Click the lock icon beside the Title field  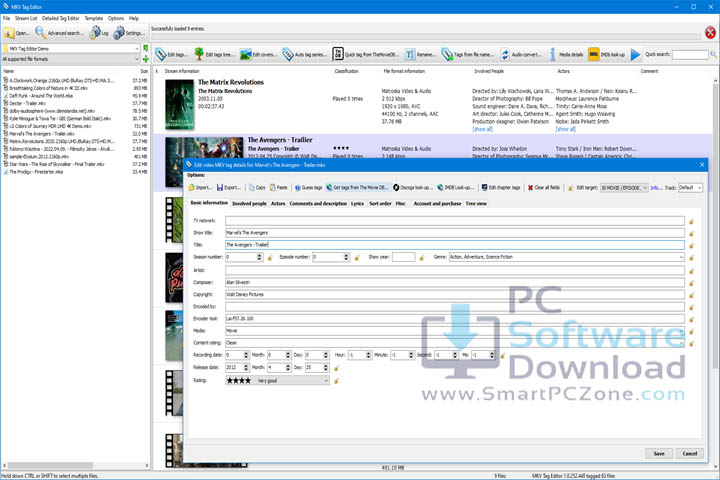[692, 246]
